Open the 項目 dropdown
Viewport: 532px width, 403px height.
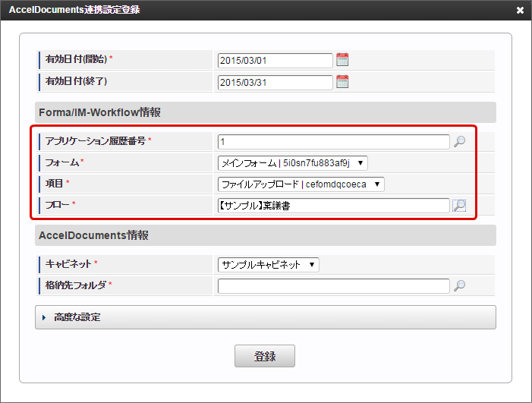click(301, 184)
